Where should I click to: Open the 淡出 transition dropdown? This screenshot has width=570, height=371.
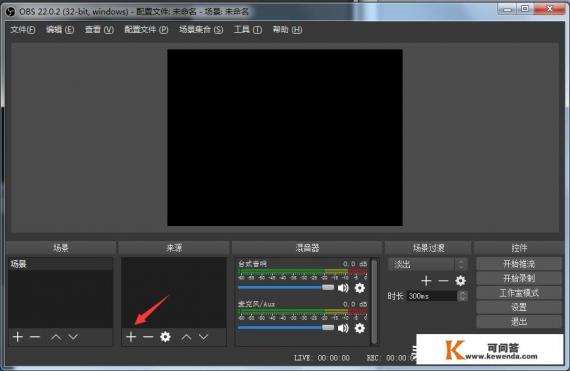[428, 264]
